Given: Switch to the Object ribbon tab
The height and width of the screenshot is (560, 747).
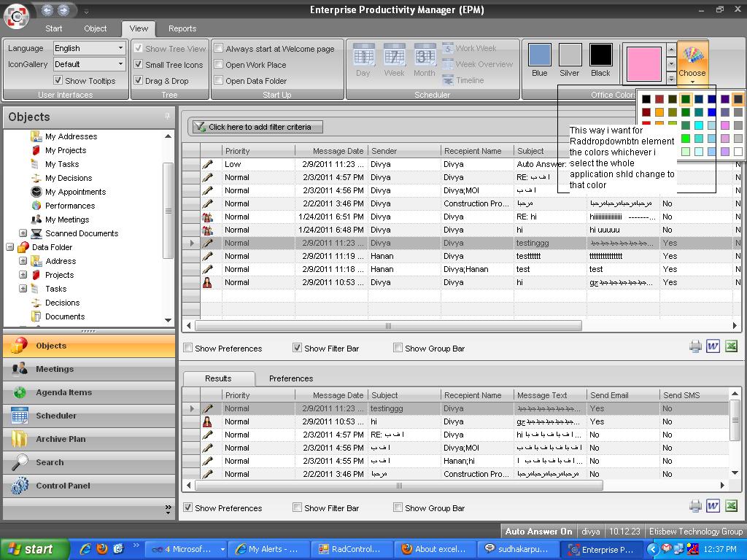Looking at the screenshot, I should pos(96,28).
